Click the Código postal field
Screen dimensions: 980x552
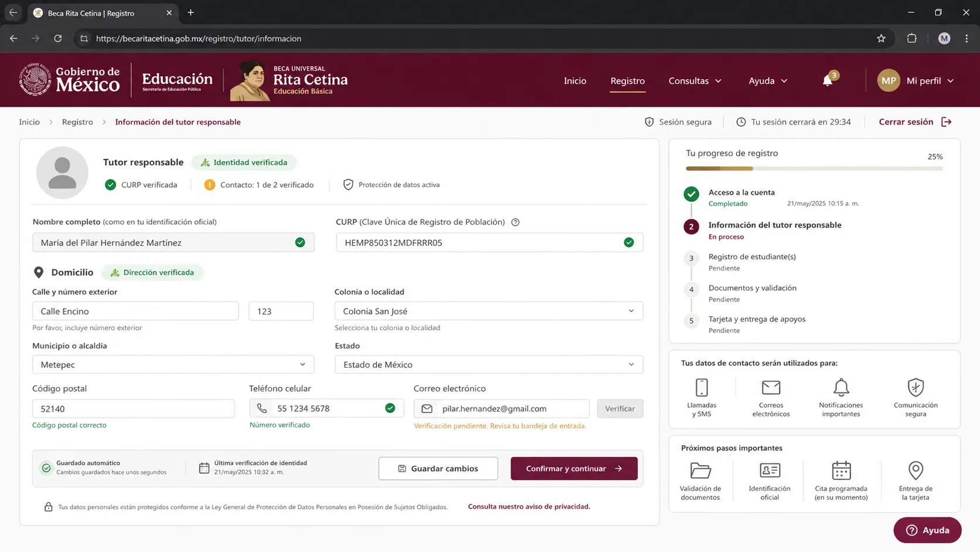point(133,409)
